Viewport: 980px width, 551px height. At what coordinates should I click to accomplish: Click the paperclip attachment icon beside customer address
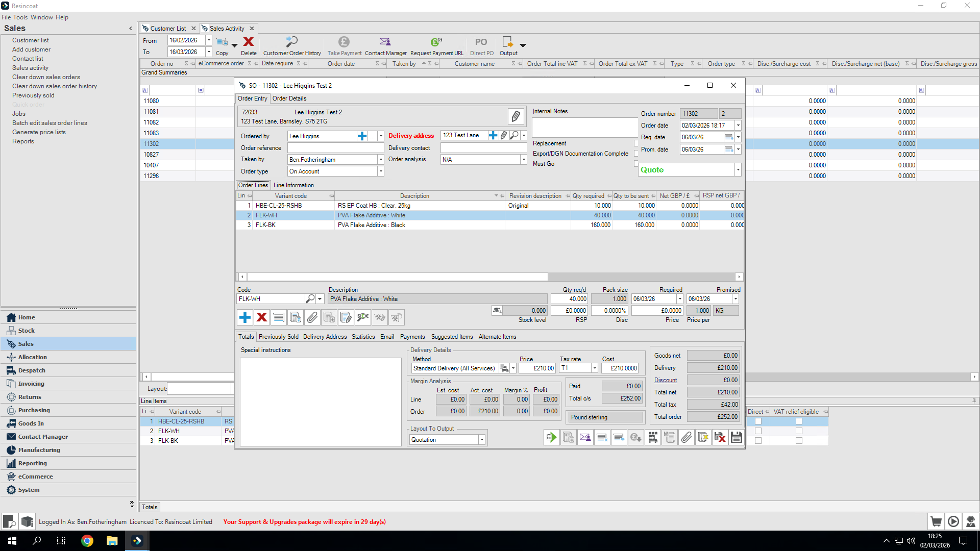pyautogui.click(x=516, y=116)
